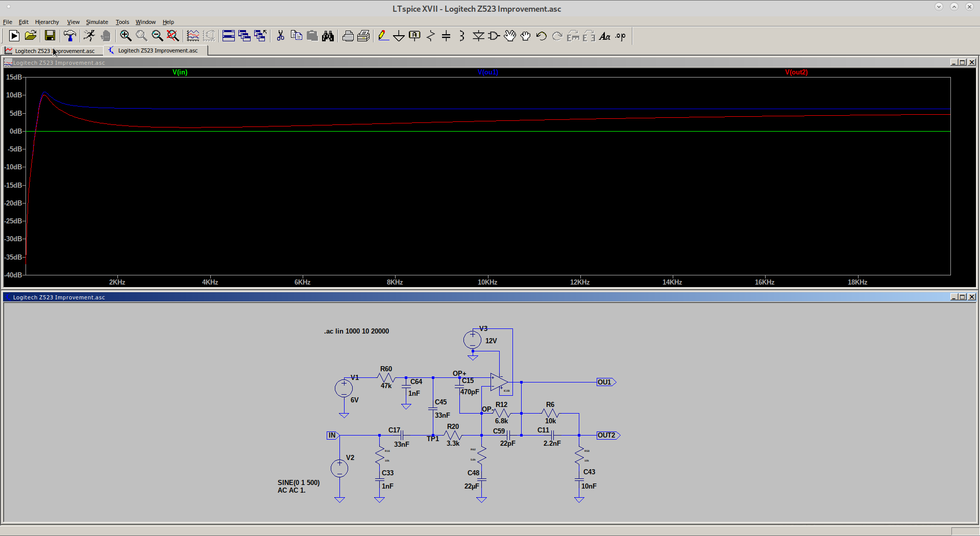The image size is (980, 536).
Task: Click the R60 47k resistor symbol
Action: coord(386,377)
